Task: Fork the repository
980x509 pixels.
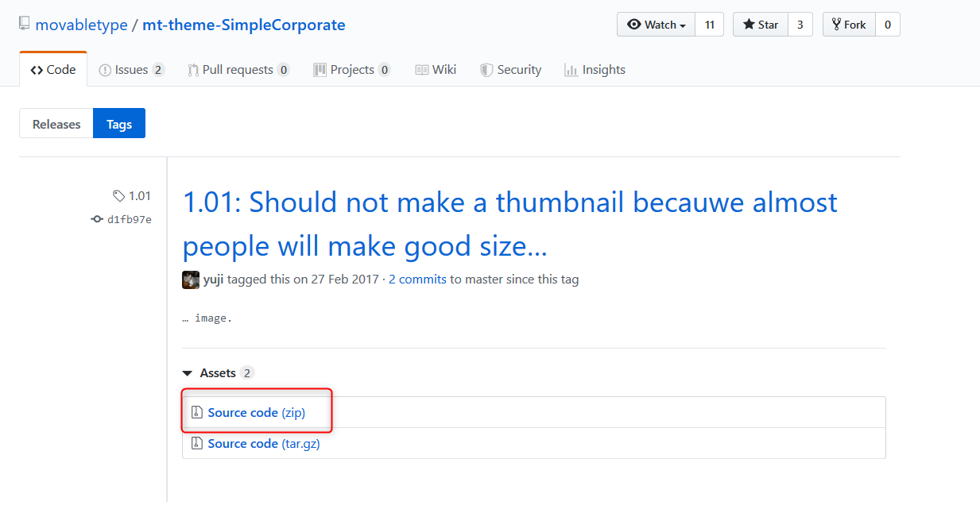Action: click(849, 25)
